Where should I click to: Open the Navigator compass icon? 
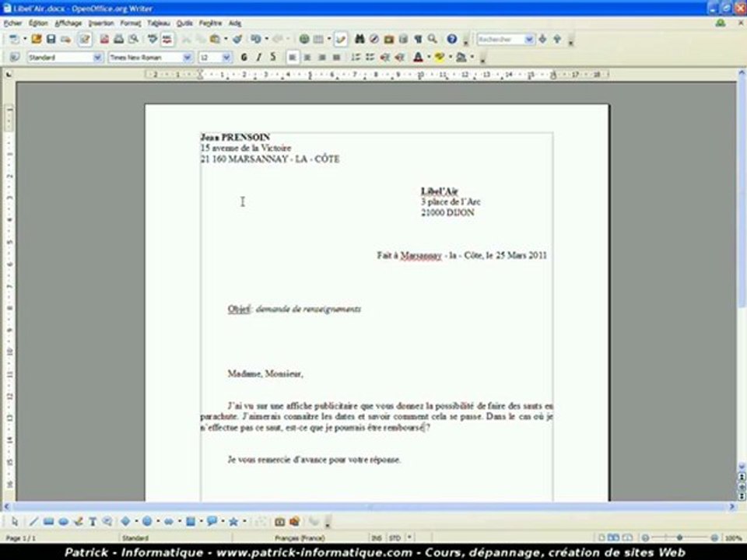coord(374,39)
